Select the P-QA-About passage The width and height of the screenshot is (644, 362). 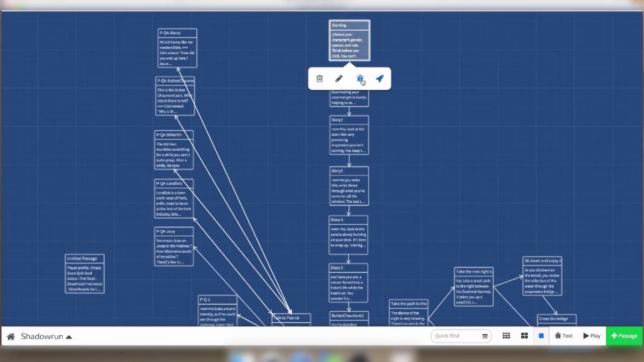coord(177,48)
